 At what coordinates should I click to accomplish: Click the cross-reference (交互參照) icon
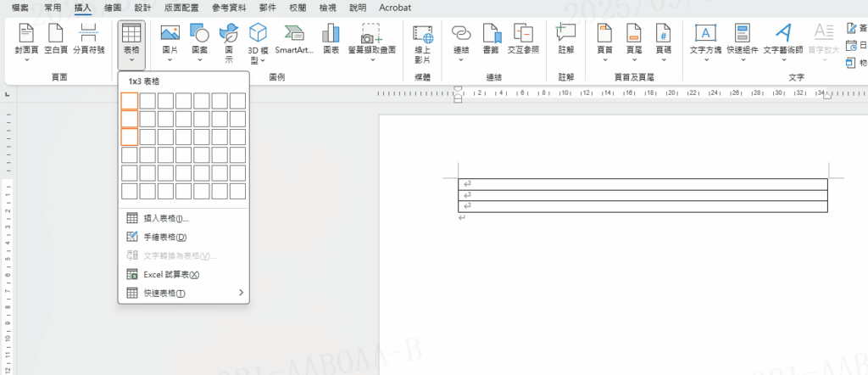click(524, 39)
